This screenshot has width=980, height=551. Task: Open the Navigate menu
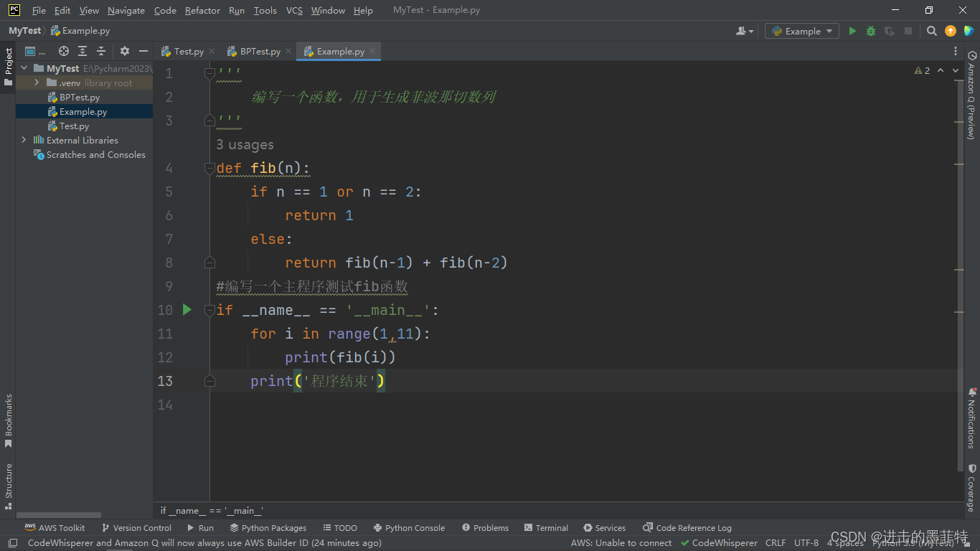click(x=126, y=10)
